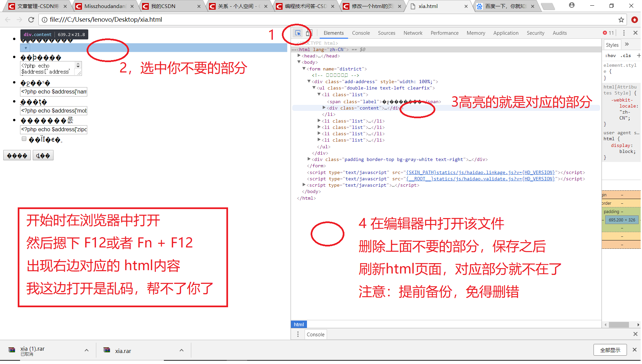Click the html breadcrumb in DevTools
Screen dimensions: 642x364
[x=299, y=325]
